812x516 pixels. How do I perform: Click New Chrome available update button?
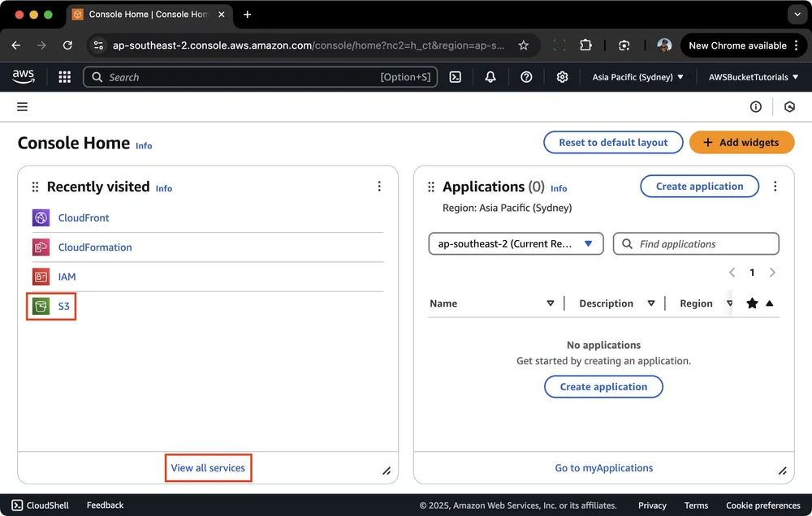(x=743, y=45)
